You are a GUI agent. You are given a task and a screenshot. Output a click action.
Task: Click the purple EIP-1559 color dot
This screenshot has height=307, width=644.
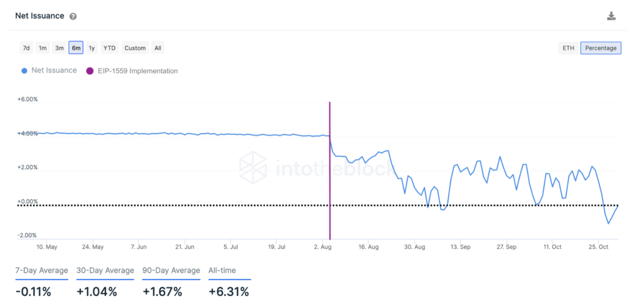pyautogui.click(x=90, y=71)
